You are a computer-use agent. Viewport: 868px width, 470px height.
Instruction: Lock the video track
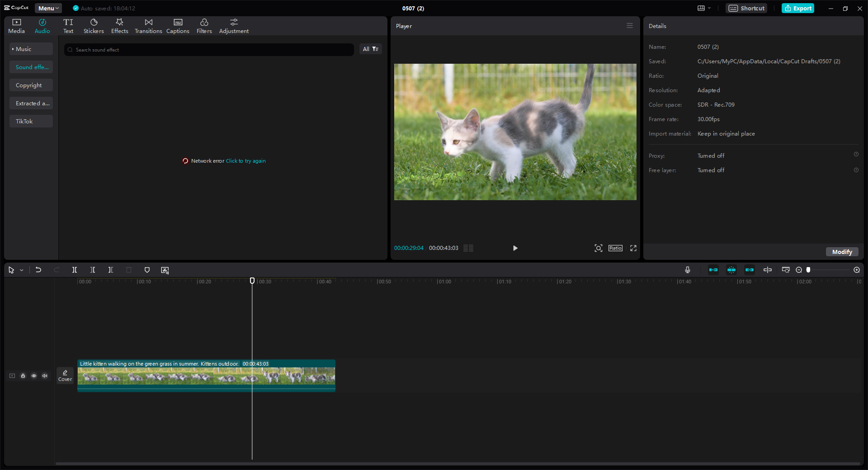23,376
